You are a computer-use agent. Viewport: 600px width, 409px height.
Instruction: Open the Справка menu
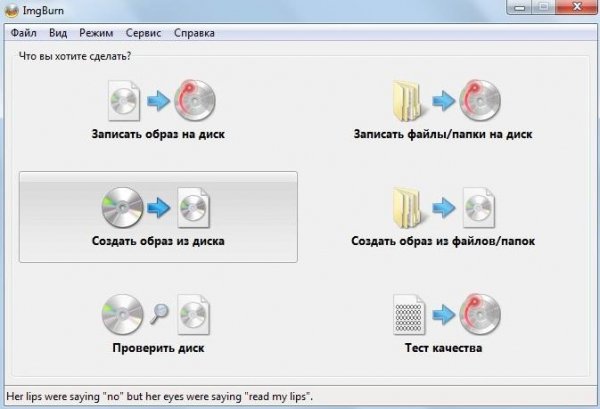point(194,33)
